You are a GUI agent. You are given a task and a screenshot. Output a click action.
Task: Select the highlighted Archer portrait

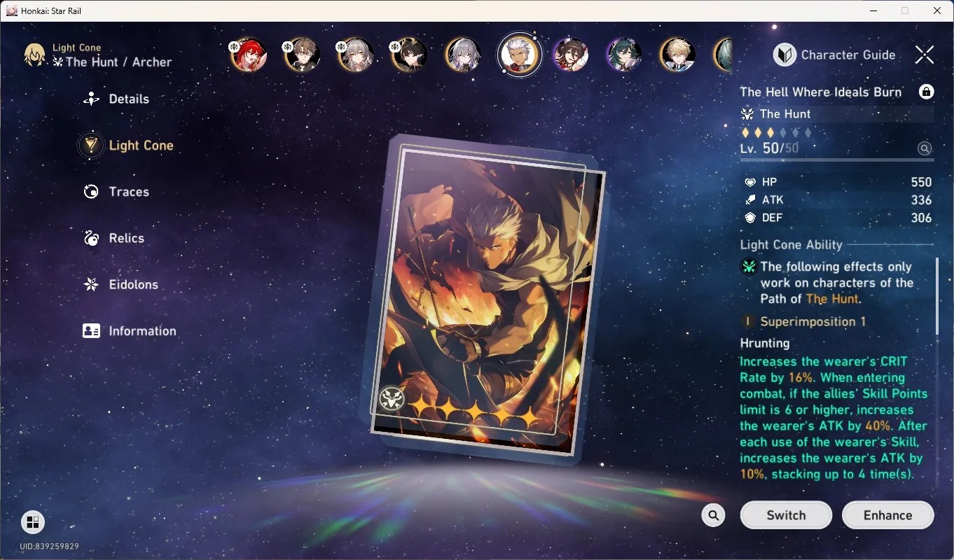[x=519, y=54]
